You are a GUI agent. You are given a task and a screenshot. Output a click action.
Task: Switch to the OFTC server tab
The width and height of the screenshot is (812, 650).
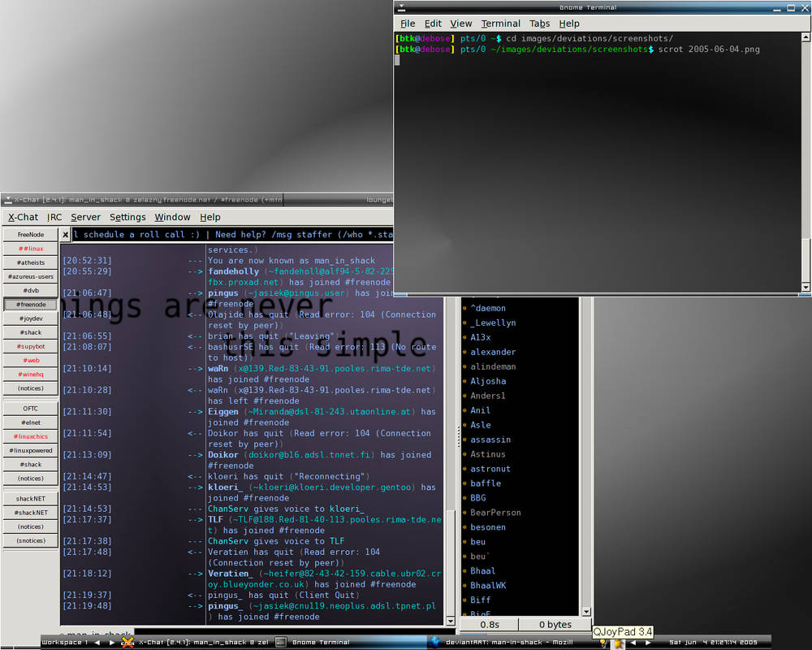[31, 409]
